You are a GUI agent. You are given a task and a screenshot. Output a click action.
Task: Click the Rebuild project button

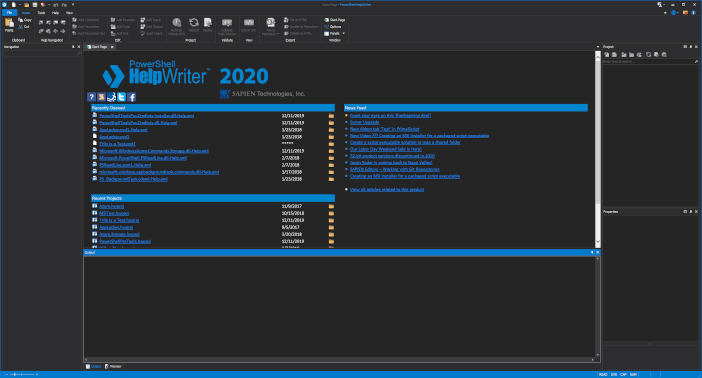tap(193, 25)
